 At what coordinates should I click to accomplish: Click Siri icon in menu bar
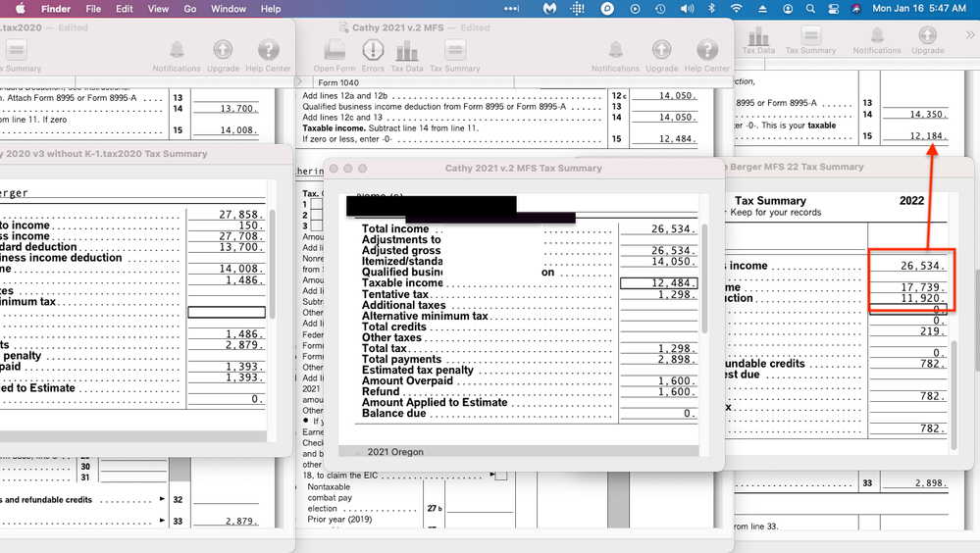pyautogui.click(x=856, y=9)
